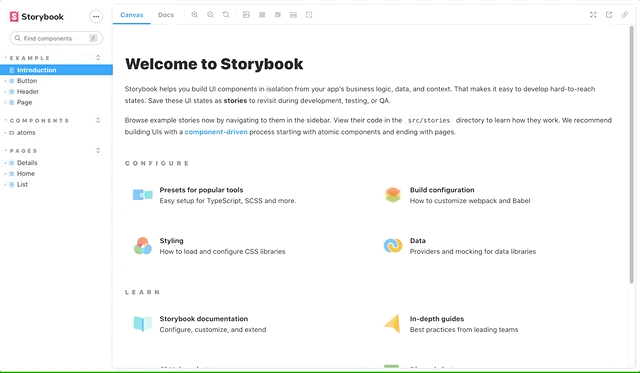The height and width of the screenshot is (373, 640).
Task: Click the CONFIGURE section heading
Action: click(157, 163)
